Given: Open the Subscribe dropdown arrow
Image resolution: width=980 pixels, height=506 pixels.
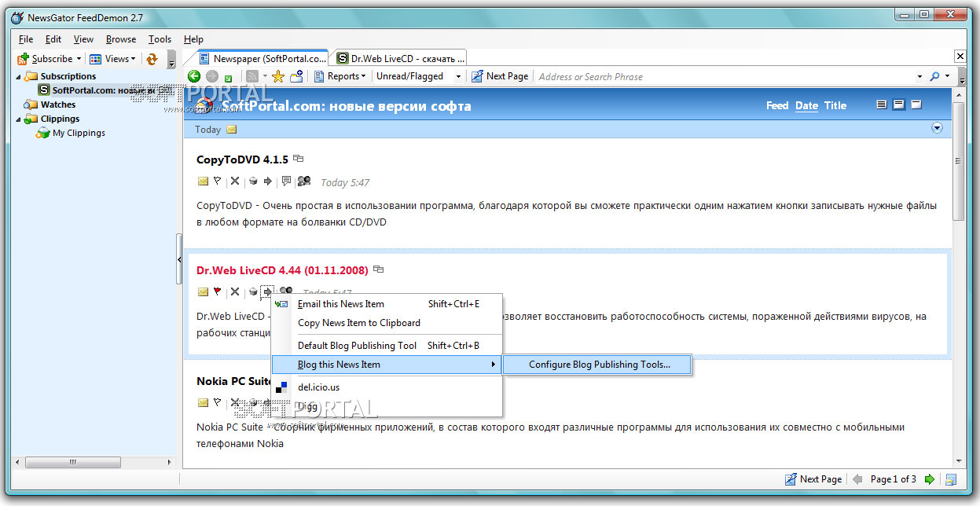Looking at the screenshot, I should 79,59.
